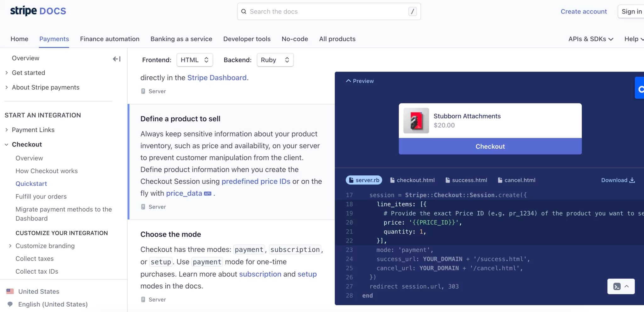Click the Stubborn Attachments product image

(416, 121)
